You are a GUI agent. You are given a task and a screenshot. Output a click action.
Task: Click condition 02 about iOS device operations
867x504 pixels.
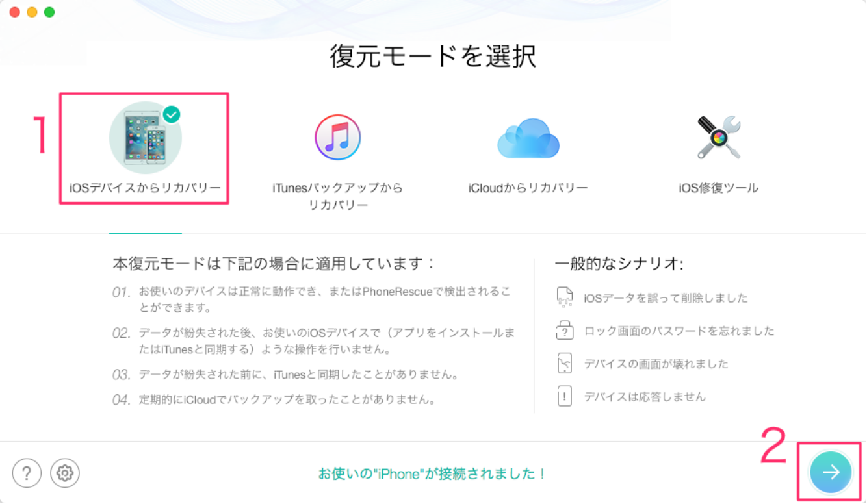pyautogui.click(x=314, y=341)
